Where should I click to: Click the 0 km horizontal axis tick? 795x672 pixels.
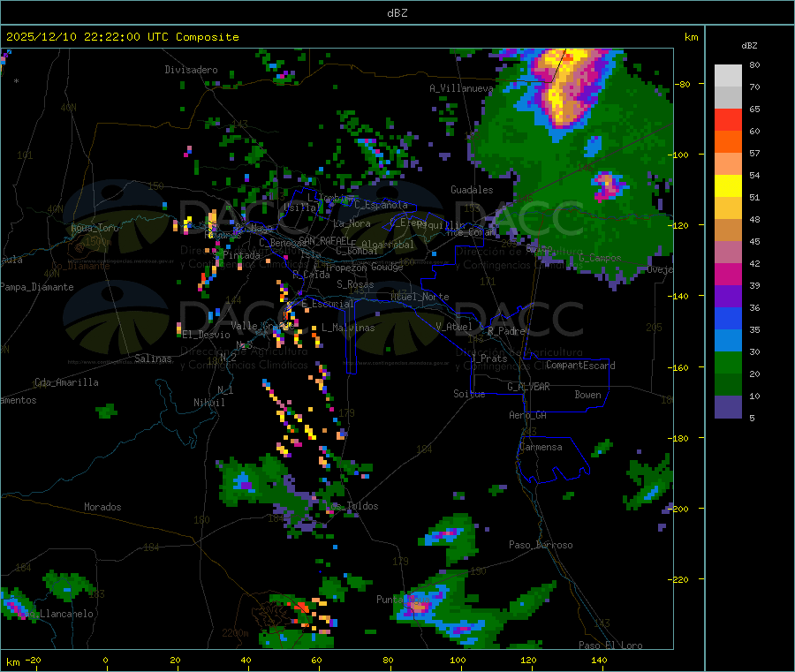point(105,660)
